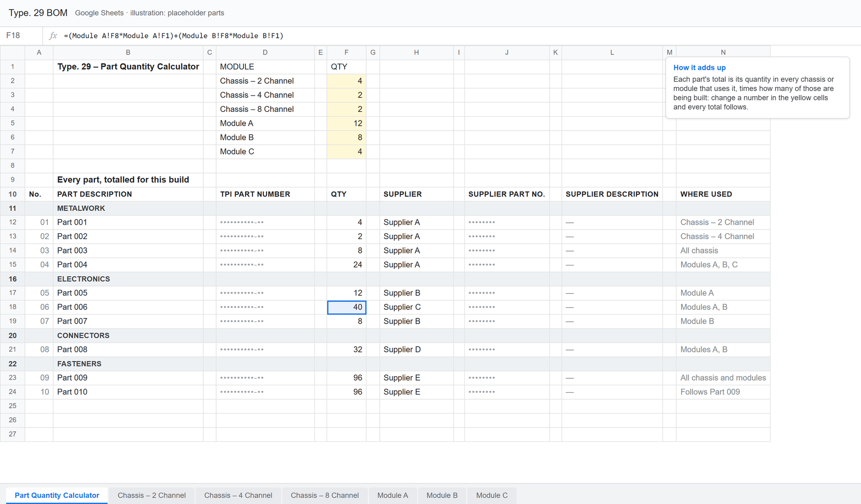Click the Type. 29 – Part Quantity Calculator title cell
The image size is (861, 504).
pyautogui.click(x=128, y=67)
